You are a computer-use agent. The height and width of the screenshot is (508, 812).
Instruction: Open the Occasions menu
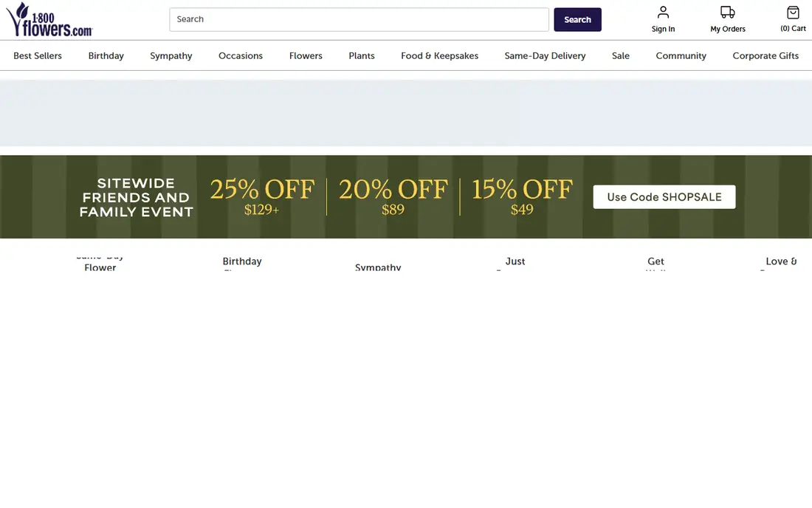pos(241,56)
